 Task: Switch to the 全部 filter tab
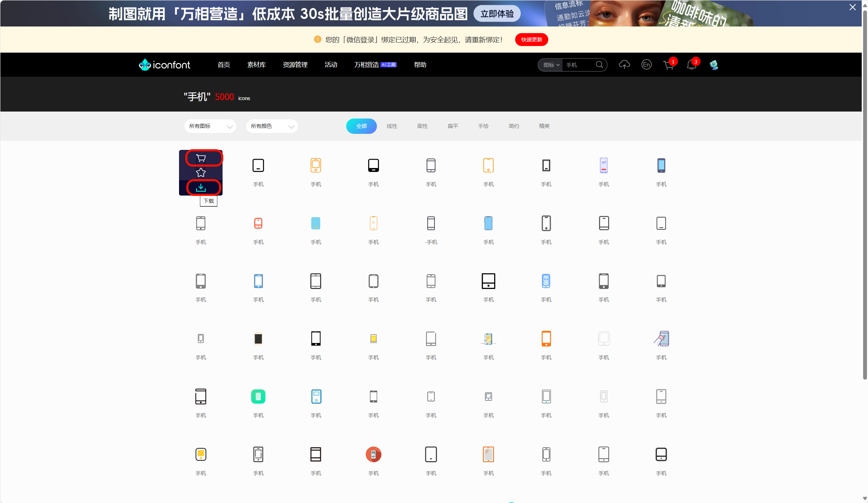tap(361, 126)
